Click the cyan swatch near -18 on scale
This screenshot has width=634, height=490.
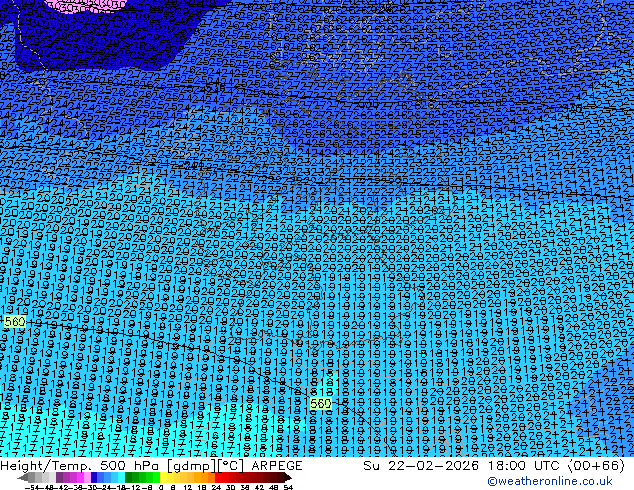pos(121,478)
